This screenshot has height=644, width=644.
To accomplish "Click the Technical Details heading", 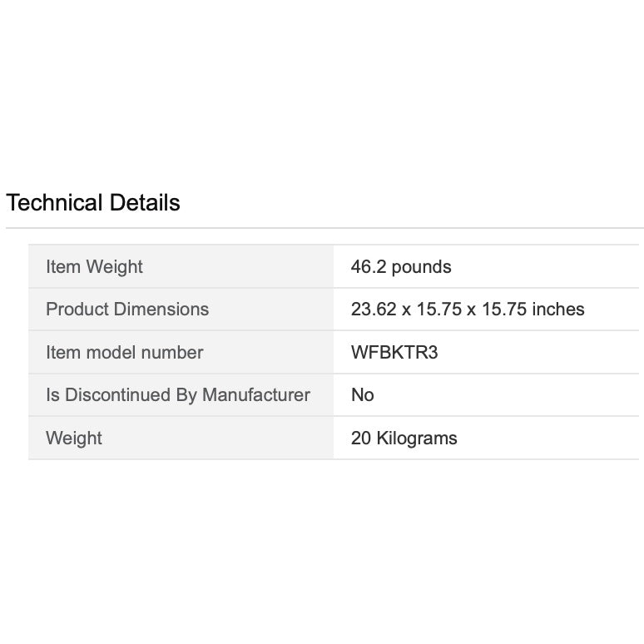I will pos(92,202).
